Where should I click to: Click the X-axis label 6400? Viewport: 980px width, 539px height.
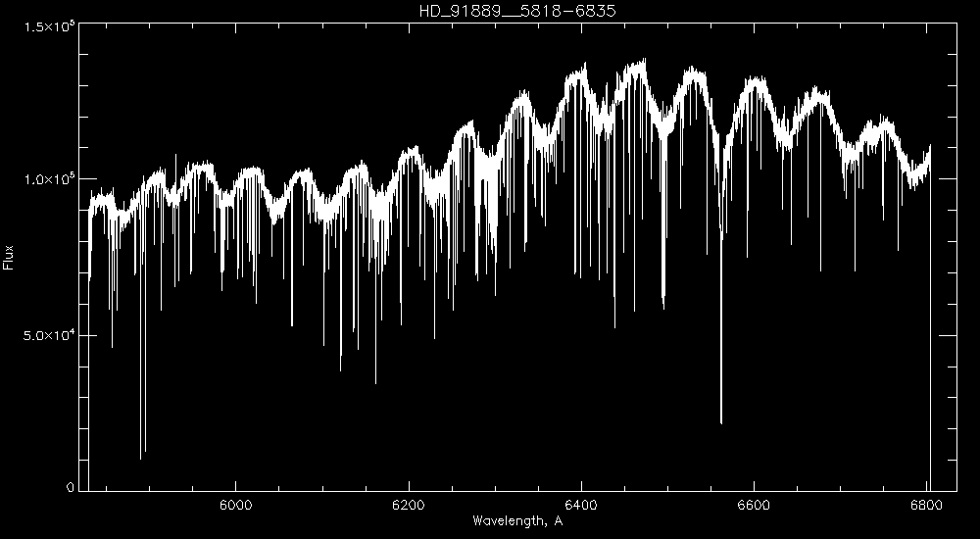(582, 506)
